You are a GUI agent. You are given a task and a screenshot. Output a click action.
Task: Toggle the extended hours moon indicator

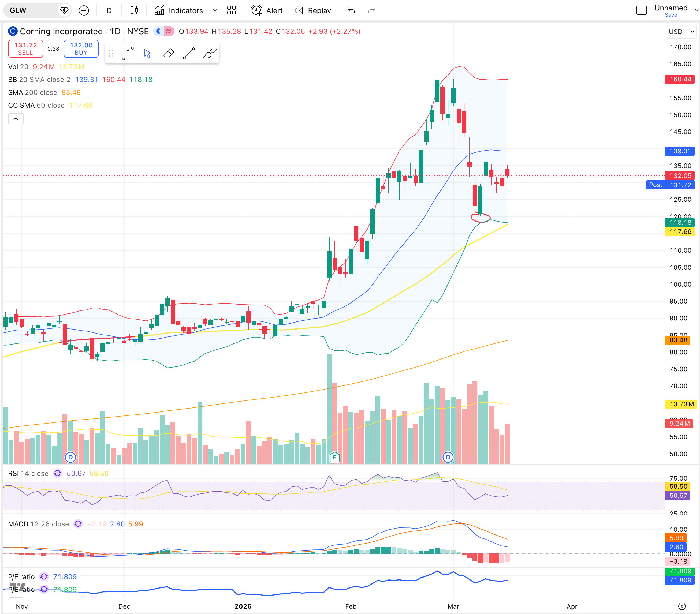[159, 32]
